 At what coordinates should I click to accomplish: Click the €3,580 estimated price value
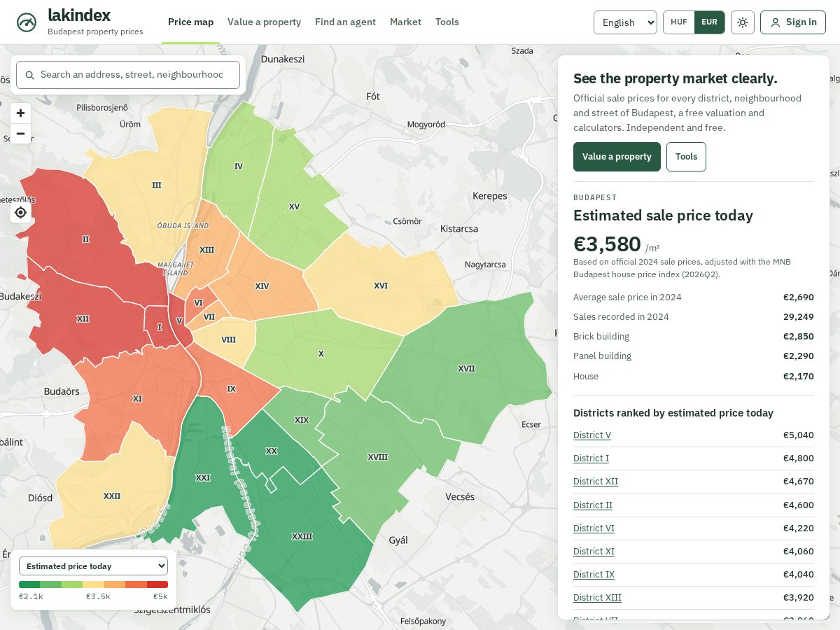click(x=607, y=244)
